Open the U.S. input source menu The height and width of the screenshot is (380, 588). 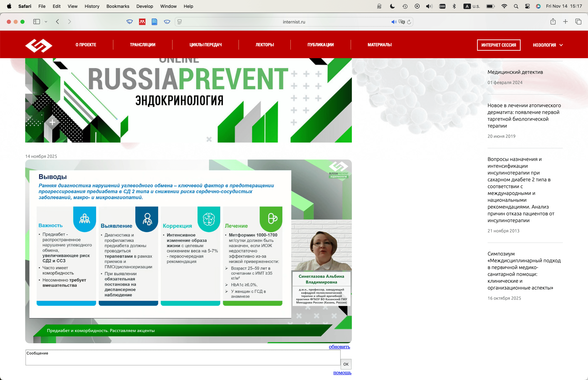[471, 6]
